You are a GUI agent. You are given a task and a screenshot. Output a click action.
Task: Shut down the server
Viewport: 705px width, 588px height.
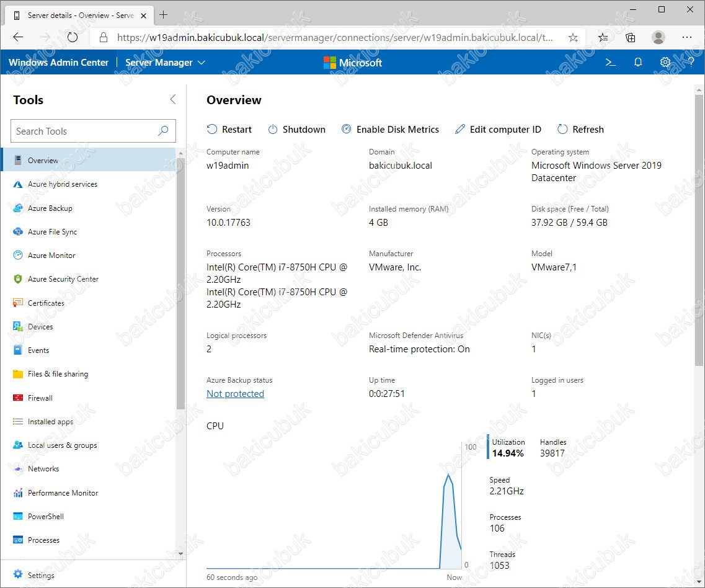[297, 130]
